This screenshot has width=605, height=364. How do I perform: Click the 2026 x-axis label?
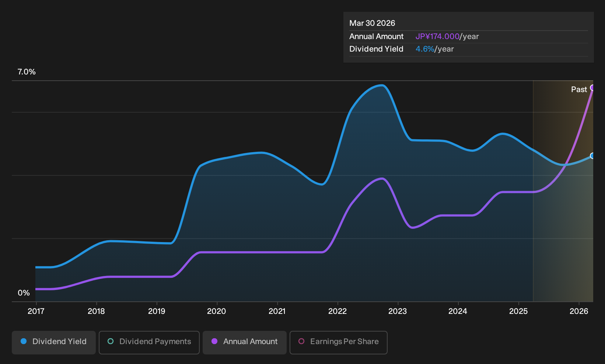579,311
